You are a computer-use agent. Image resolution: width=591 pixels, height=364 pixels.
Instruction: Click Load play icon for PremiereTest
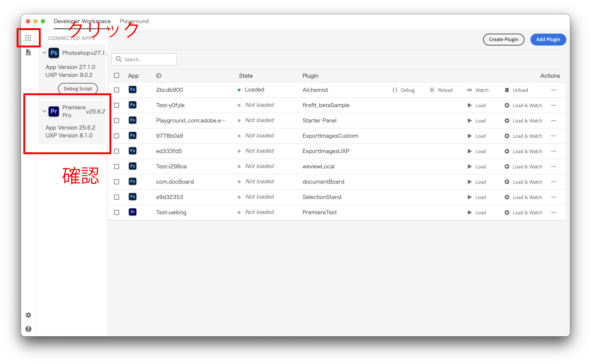coord(470,213)
